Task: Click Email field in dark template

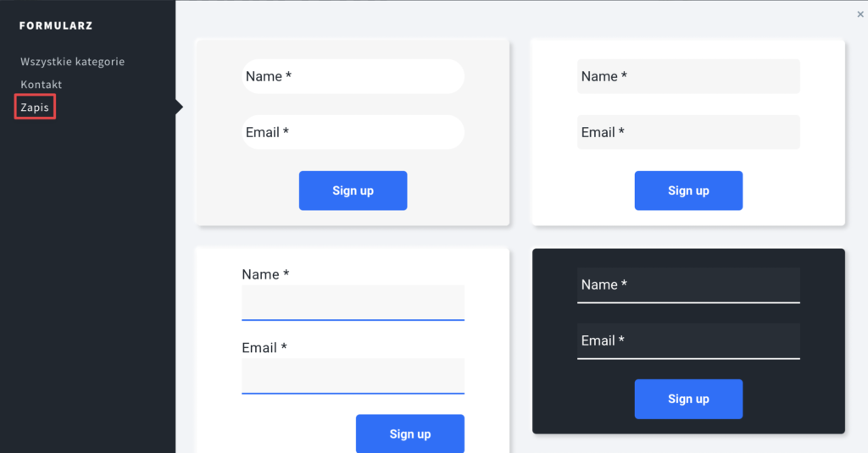Action: (688, 341)
